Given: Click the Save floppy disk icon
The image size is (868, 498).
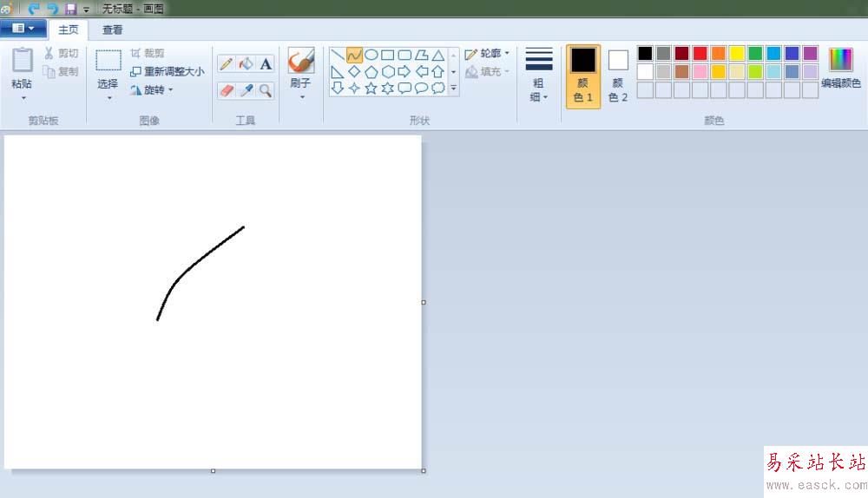Looking at the screenshot, I should click(x=70, y=9).
